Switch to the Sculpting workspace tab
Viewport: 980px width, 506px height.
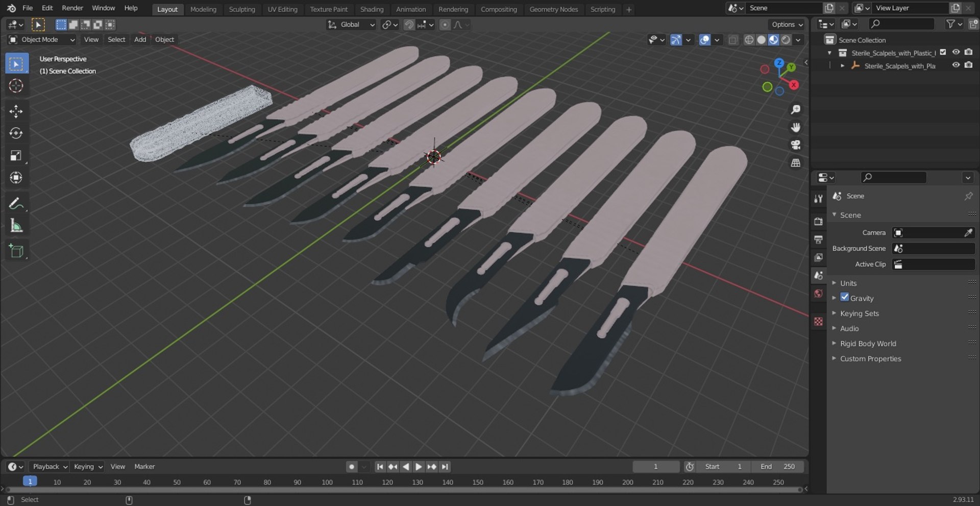242,9
